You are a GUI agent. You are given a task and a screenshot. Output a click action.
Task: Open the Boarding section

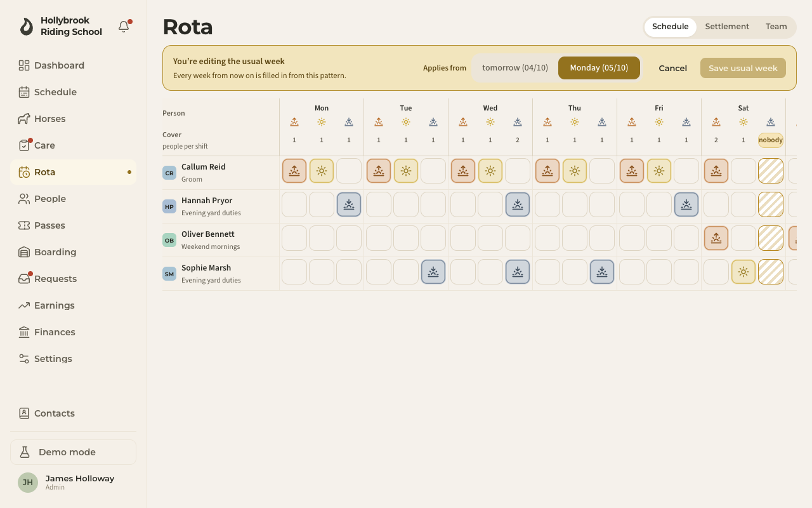click(73, 252)
